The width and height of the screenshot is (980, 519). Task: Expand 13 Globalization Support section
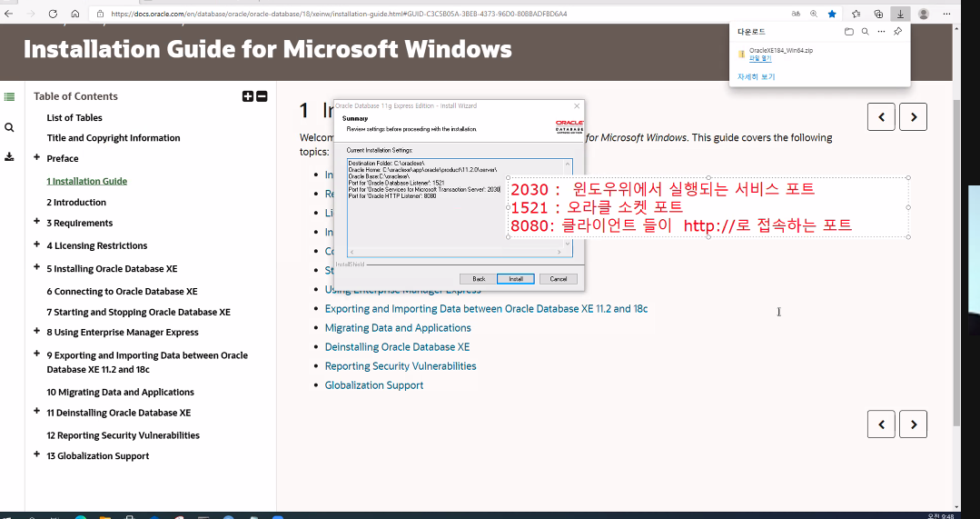click(37, 454)
